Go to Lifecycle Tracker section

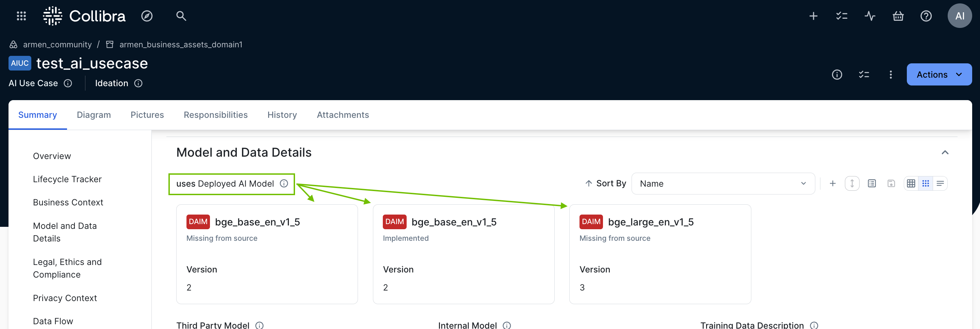click(x=67, y=179)
